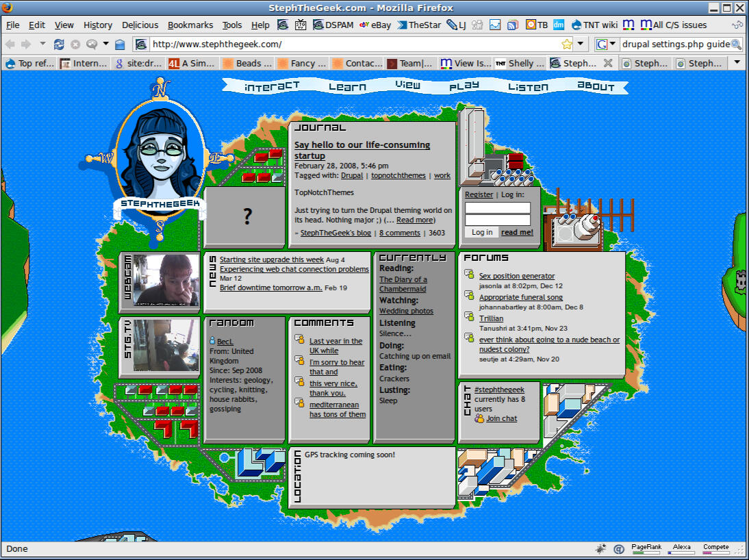Click the reload page toolbar icon
Screen dimensions: 749x560
pos(60,44)
